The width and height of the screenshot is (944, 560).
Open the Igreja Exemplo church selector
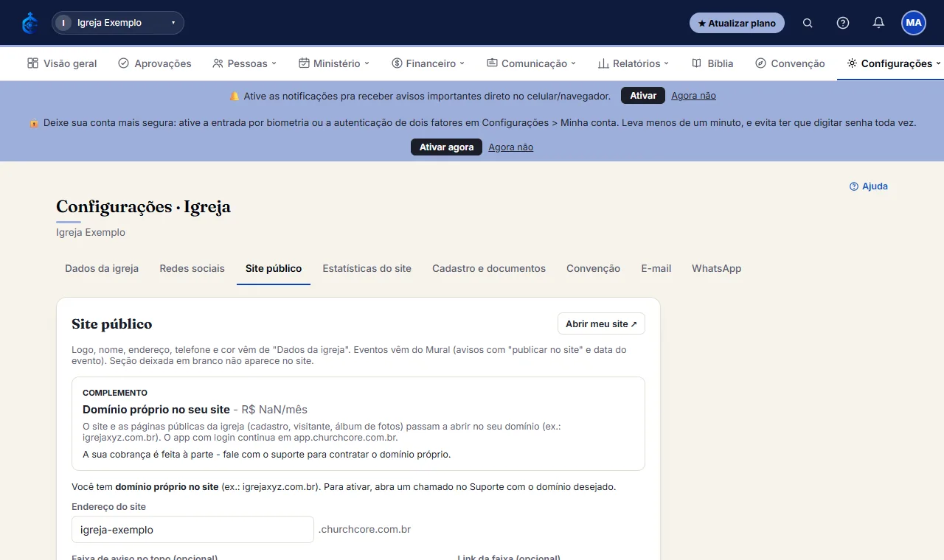[118, 23]
